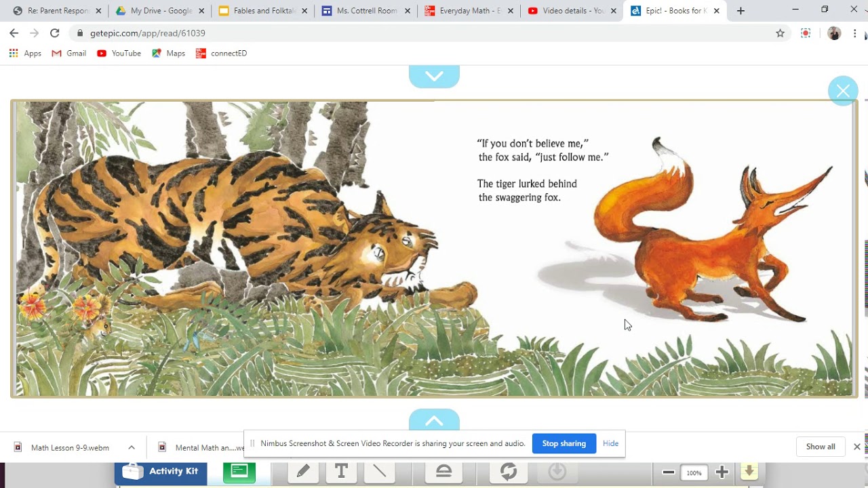Open the Apps bookmark shortcut
The width and height of the screenshot is (868, 488).
25,53
